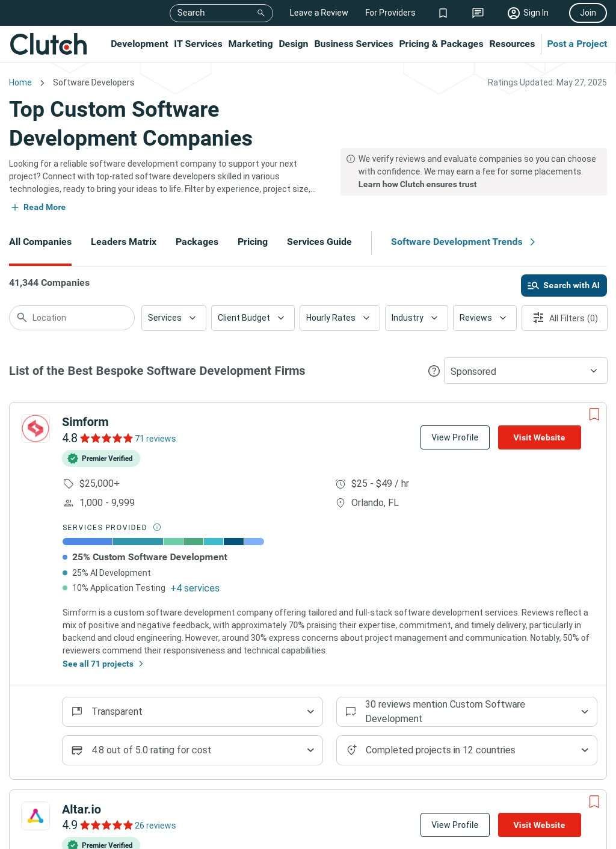Switch to the Services Guide tab
The height and width of the screenshot is (849, 616).
click(319, 242)
